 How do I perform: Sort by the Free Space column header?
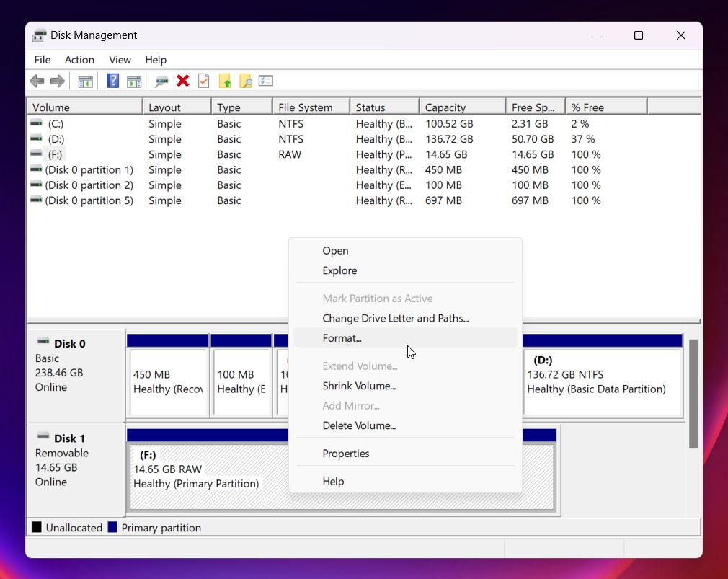(536, 107)
